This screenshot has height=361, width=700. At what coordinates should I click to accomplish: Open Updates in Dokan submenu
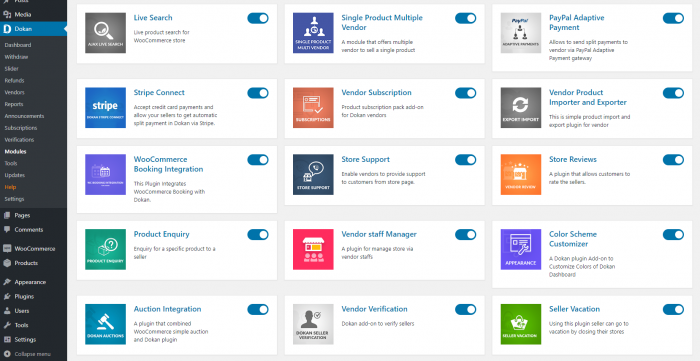(14, 175)
